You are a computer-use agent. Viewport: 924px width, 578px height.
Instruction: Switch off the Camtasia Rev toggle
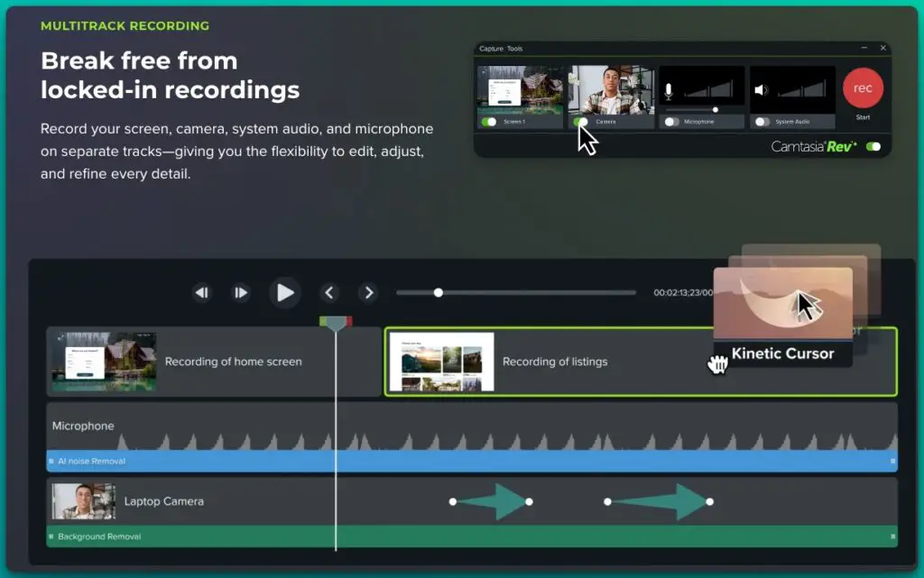tap(873, 146)
